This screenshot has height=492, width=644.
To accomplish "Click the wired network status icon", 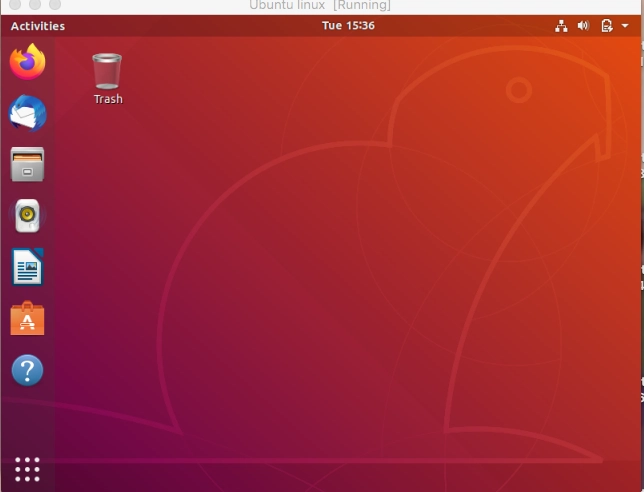I will [561, 26].
